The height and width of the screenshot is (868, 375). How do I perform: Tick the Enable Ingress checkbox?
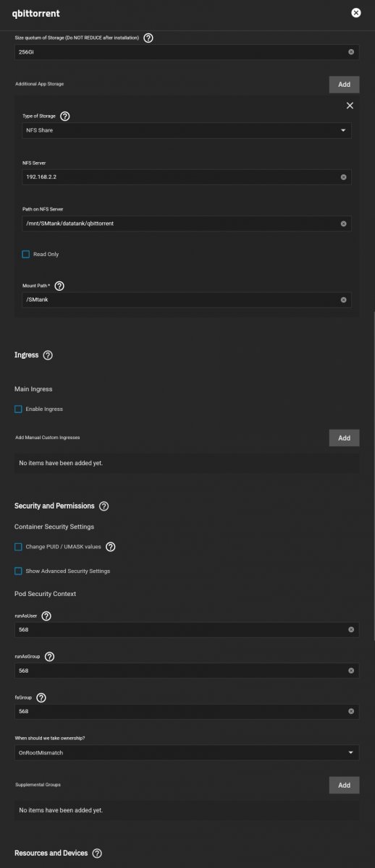coord(18,409)
